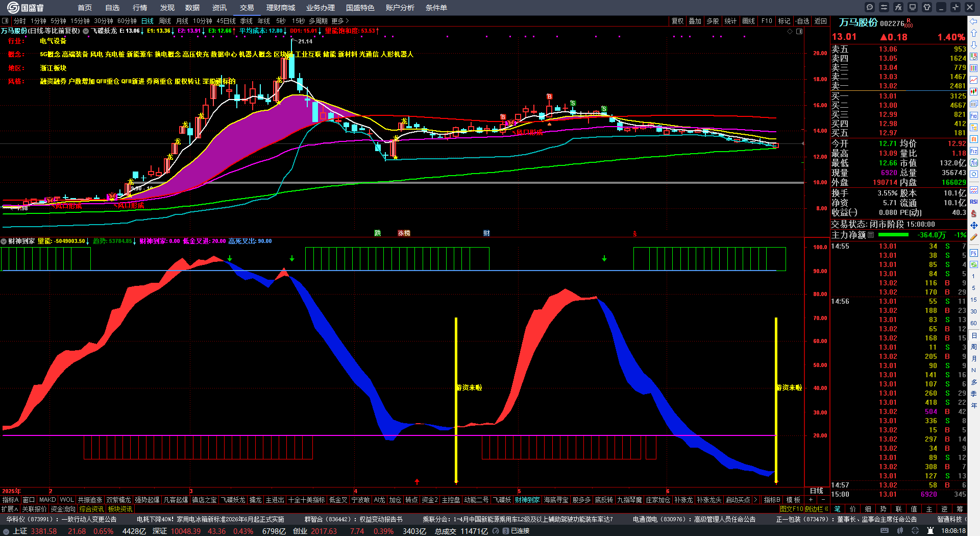Expand the 更多 period dropdown
The width and height of the screenshot is (980, 536).
point(340,21)
